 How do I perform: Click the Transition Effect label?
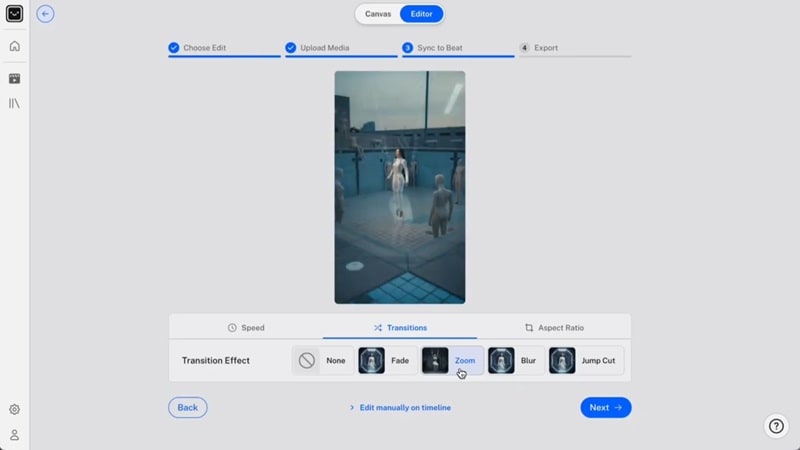click(216, 361)
